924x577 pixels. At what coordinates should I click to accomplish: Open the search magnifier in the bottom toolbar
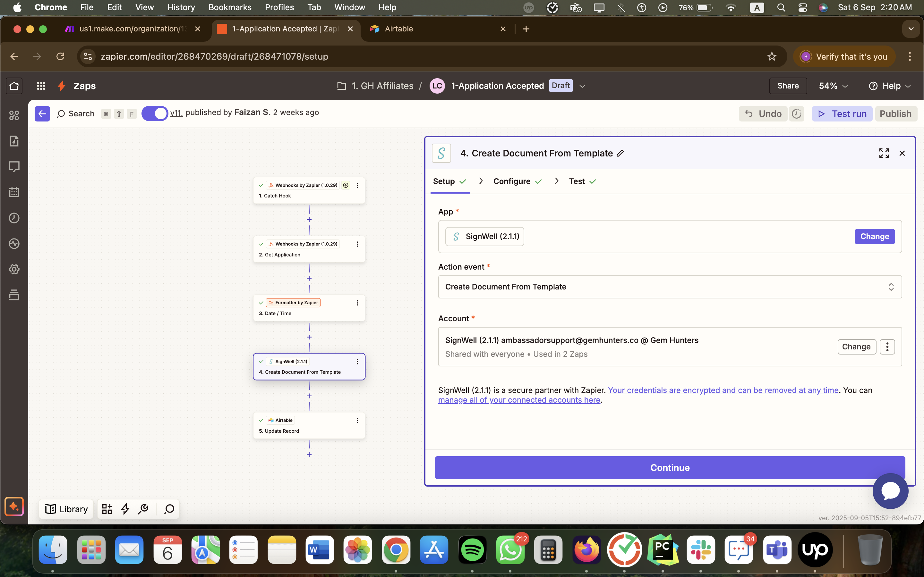point(169,509)
